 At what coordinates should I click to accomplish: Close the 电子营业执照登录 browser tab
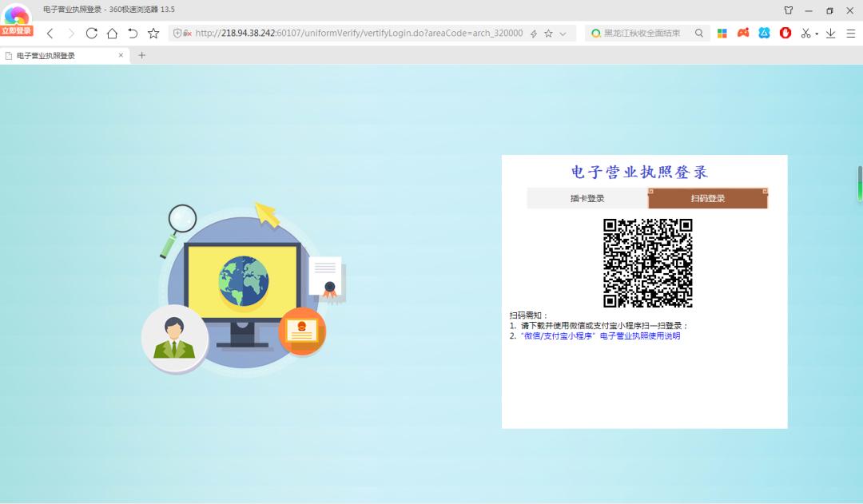coord(121,55)
